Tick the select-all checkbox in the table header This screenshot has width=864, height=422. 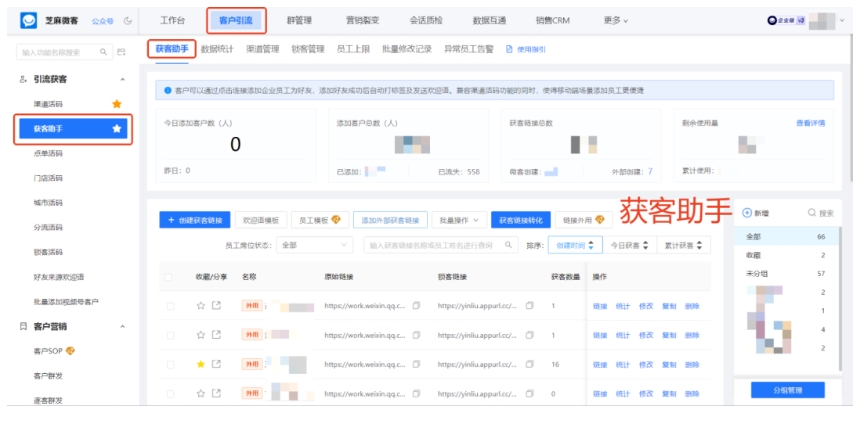[168, 277]
